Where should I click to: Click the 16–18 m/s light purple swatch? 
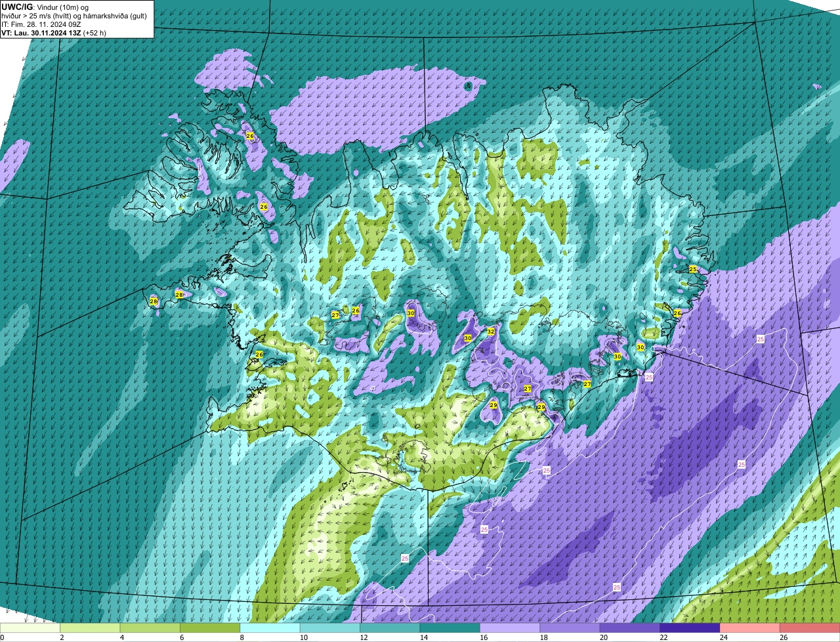point(511,628)
